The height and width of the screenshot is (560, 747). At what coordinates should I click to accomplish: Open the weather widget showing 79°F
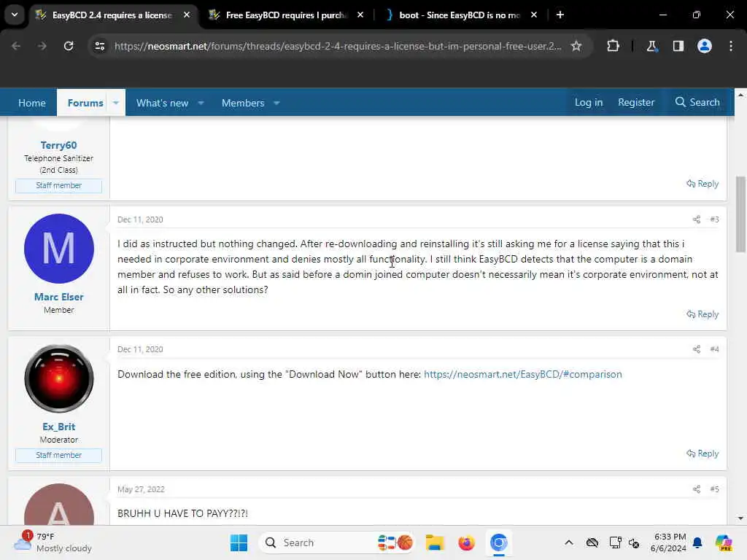[53, 542]
